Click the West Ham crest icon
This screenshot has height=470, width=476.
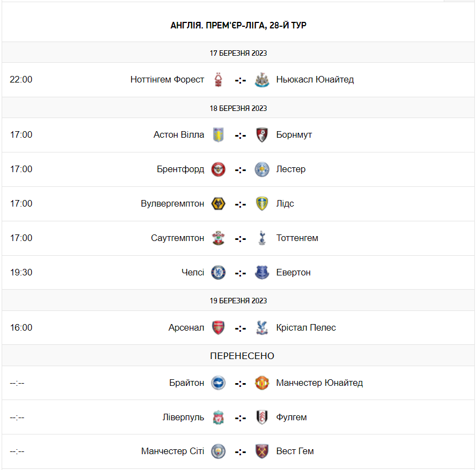(x=262, y=451)
